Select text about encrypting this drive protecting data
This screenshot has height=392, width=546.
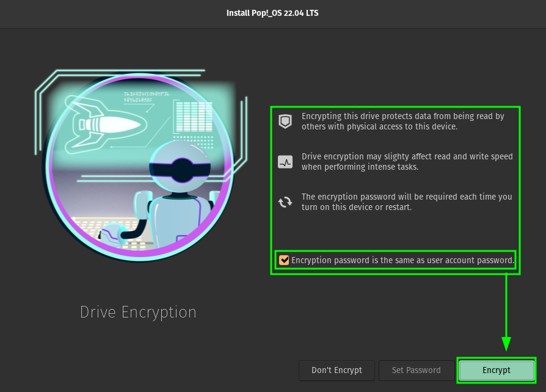click(x=403, y=121)
